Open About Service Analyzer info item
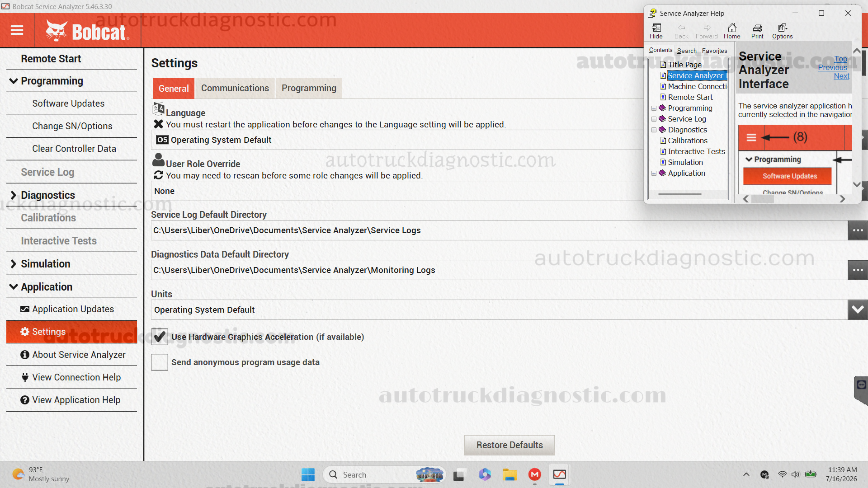The height and width of the screenshot is (488, 868). point(71,355)
